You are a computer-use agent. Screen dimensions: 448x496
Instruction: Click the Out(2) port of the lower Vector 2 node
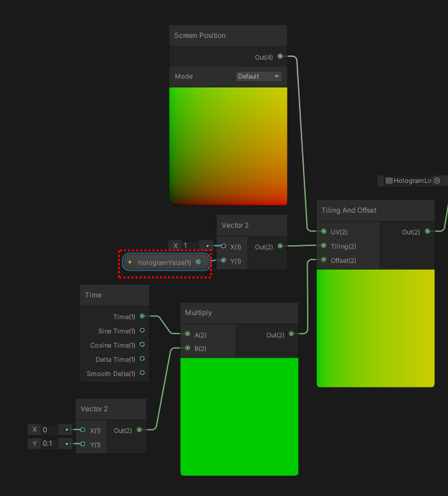(139, 430)
